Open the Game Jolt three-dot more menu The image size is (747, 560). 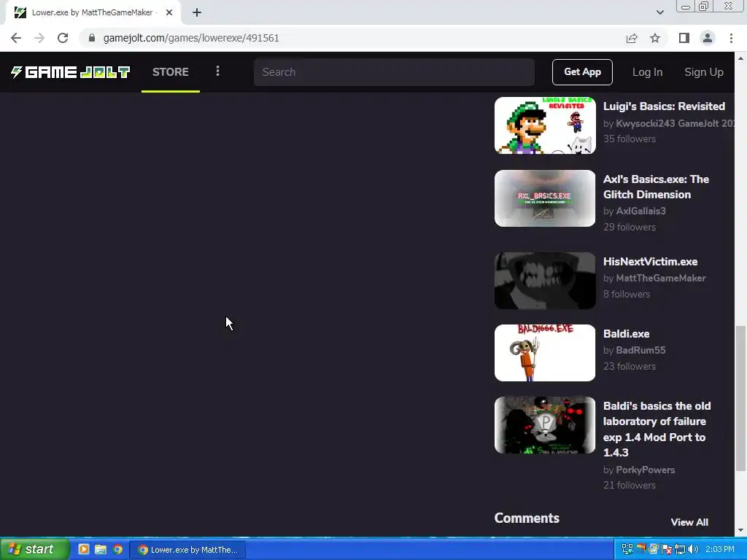[x=217, y=71]
